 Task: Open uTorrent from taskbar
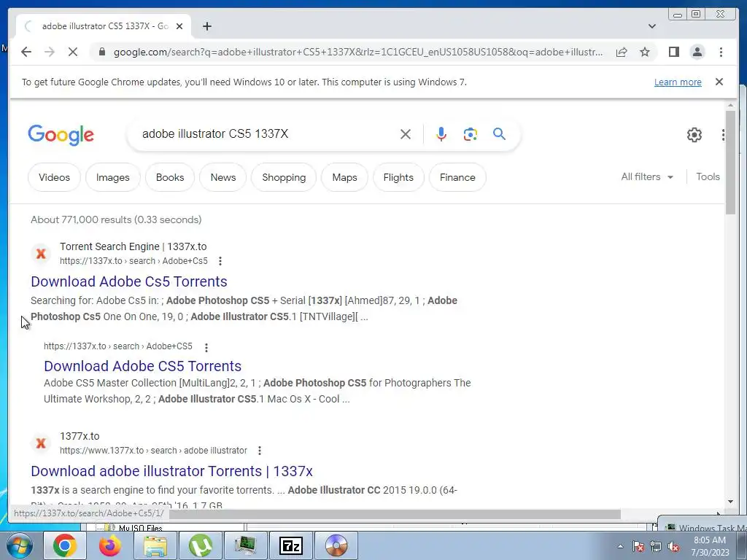coord(201,545)
